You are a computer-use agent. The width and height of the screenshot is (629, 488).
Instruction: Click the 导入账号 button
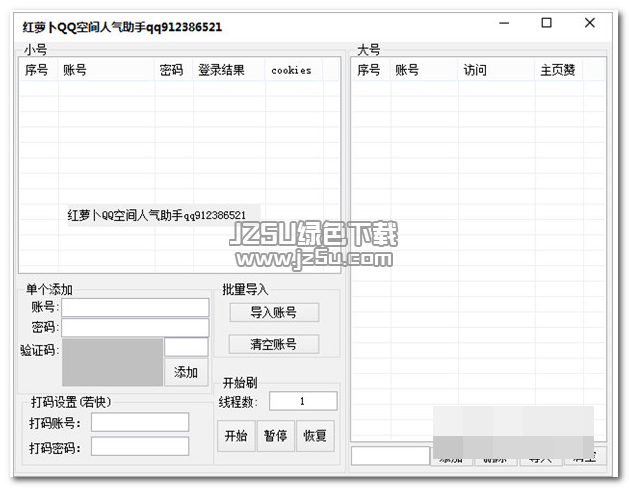tap(274, 312)
